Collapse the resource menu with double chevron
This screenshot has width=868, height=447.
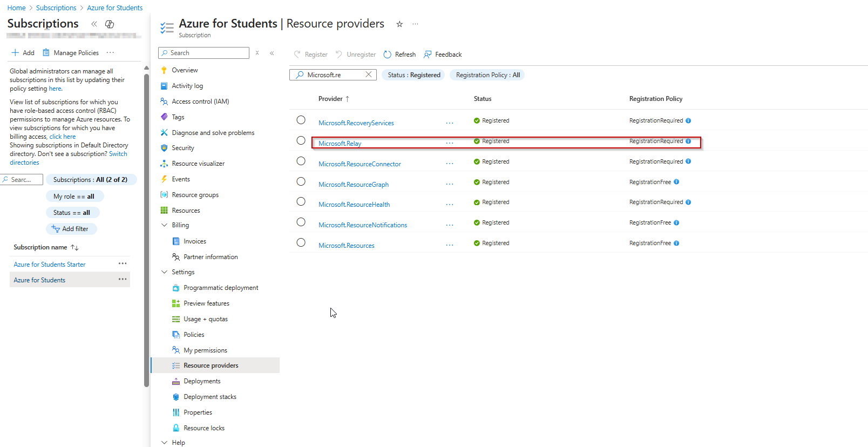(272, 53)
